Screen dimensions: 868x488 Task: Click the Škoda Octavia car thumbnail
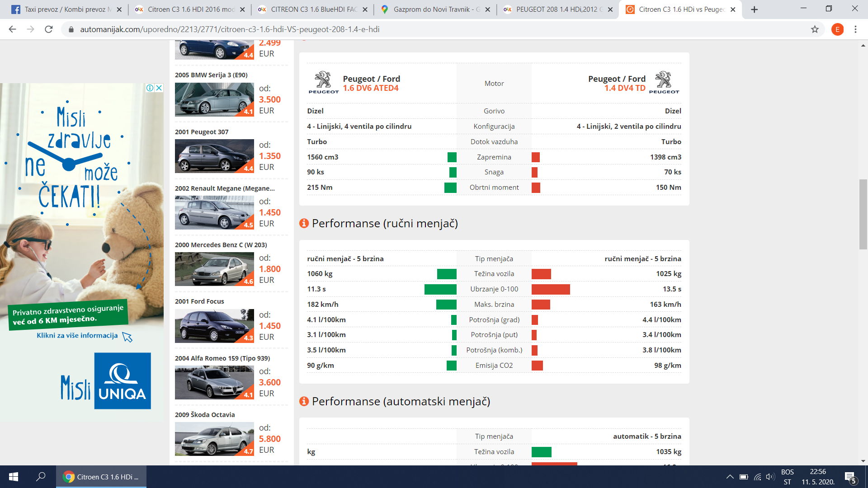pyautogui.click(x=214, y=439)
